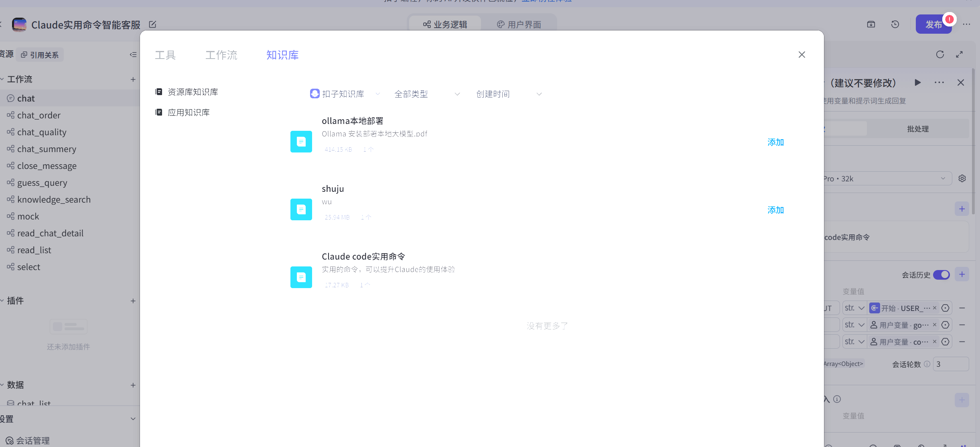Click the shuju knowledge base icon
Screen dimensions: 980x447
pyautogui.click(x=301, y=209)
